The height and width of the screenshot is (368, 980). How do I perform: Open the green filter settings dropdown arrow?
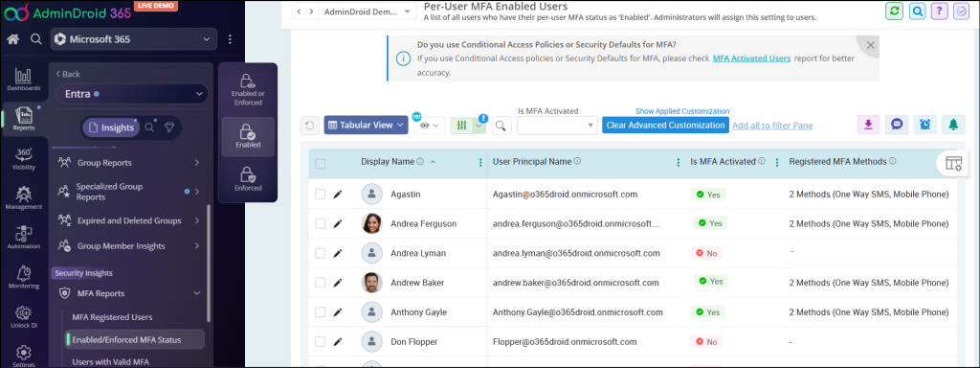(x=479, y=126)
